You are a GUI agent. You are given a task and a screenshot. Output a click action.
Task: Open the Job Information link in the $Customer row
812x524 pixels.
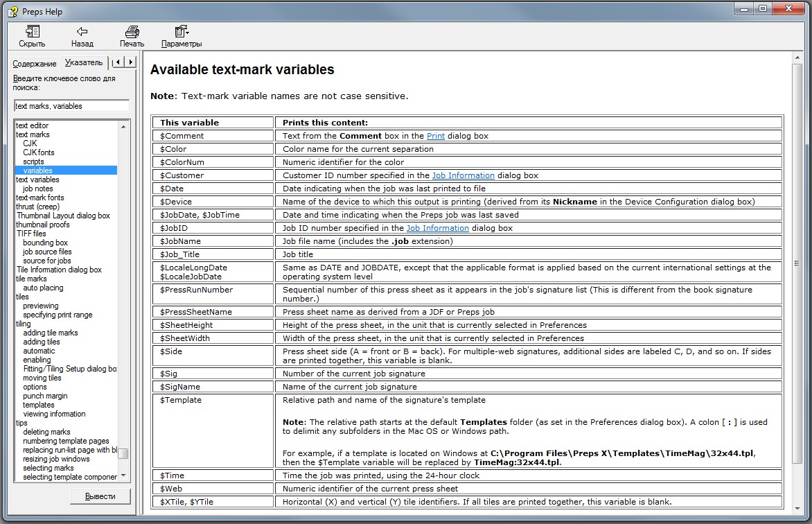pos(463,175)
